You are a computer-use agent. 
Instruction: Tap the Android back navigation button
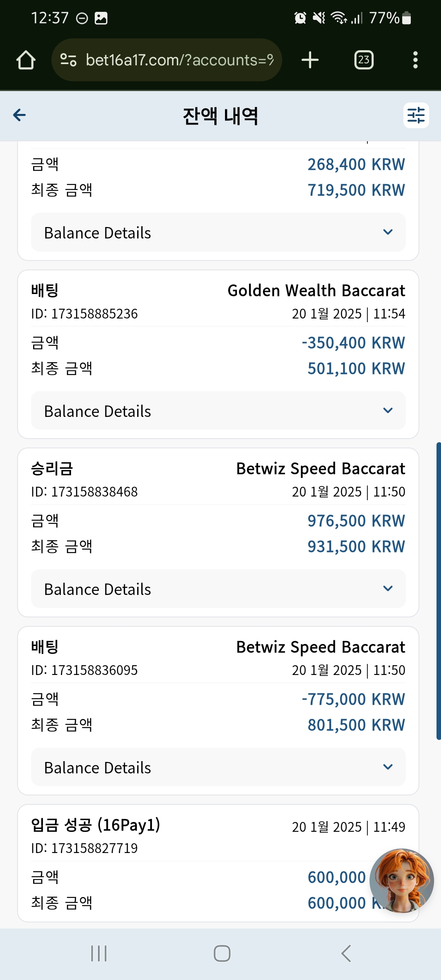click(346, 953)
